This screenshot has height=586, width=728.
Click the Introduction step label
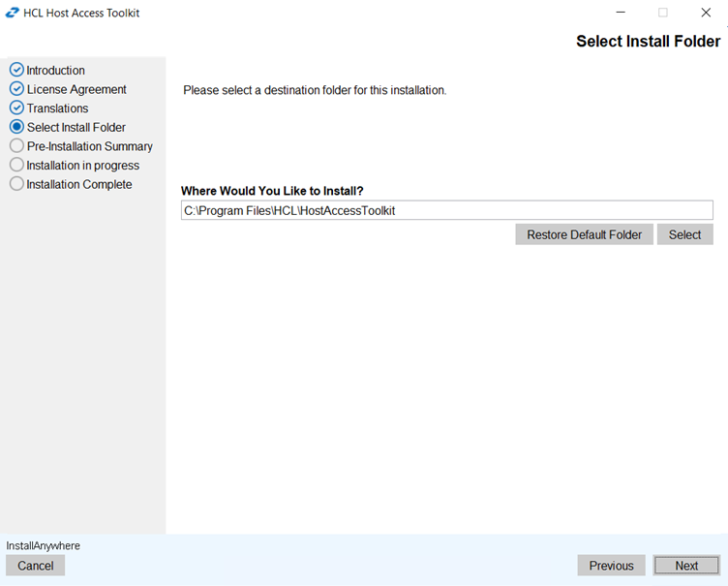(x=56, y=70)
